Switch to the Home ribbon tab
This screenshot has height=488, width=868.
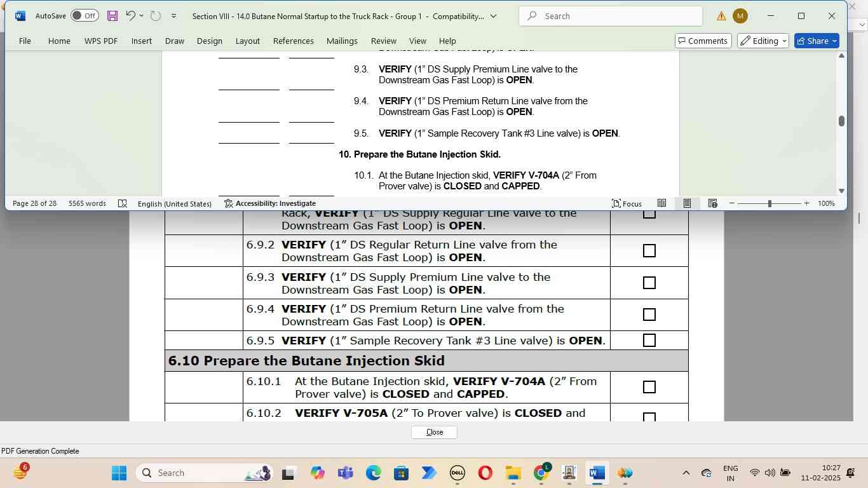point(59,41)
